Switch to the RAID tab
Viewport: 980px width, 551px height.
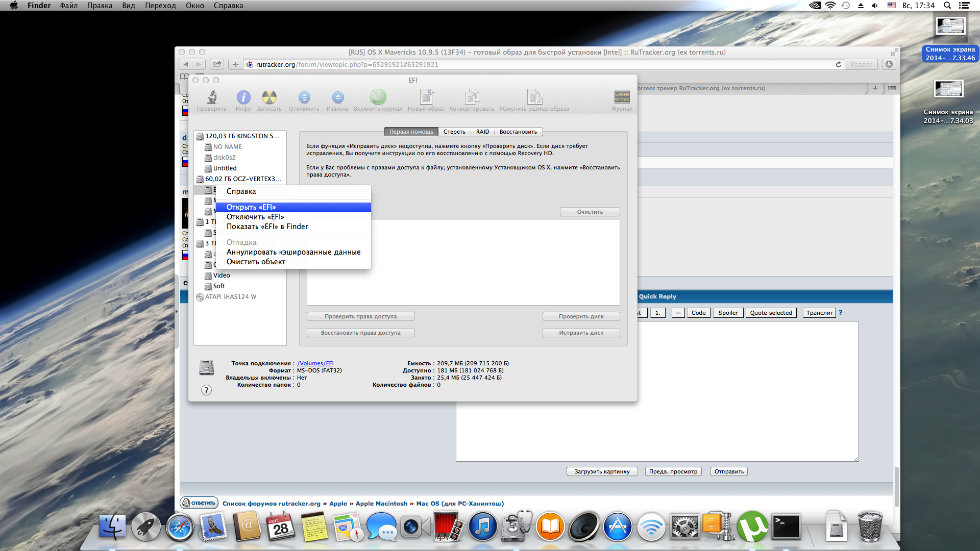pos(482,132)
